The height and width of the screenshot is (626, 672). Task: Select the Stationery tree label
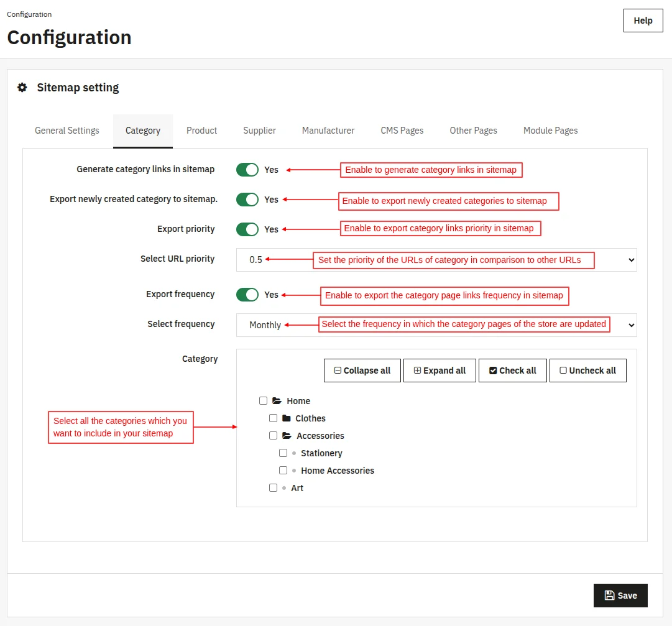(321, 453)
